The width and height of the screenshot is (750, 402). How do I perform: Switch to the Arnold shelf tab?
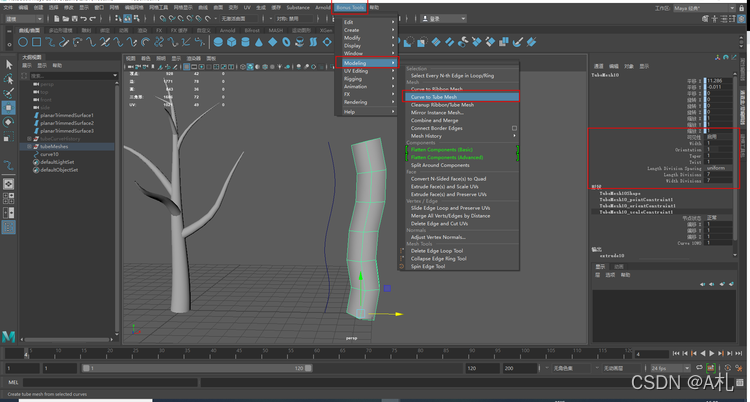(x=228, y=31)
